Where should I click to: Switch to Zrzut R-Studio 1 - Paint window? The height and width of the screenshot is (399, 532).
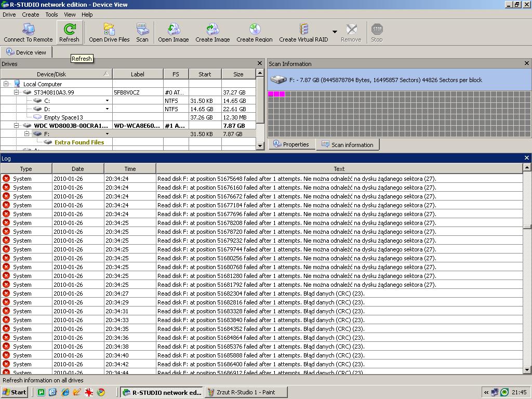[x=246, y=392]
